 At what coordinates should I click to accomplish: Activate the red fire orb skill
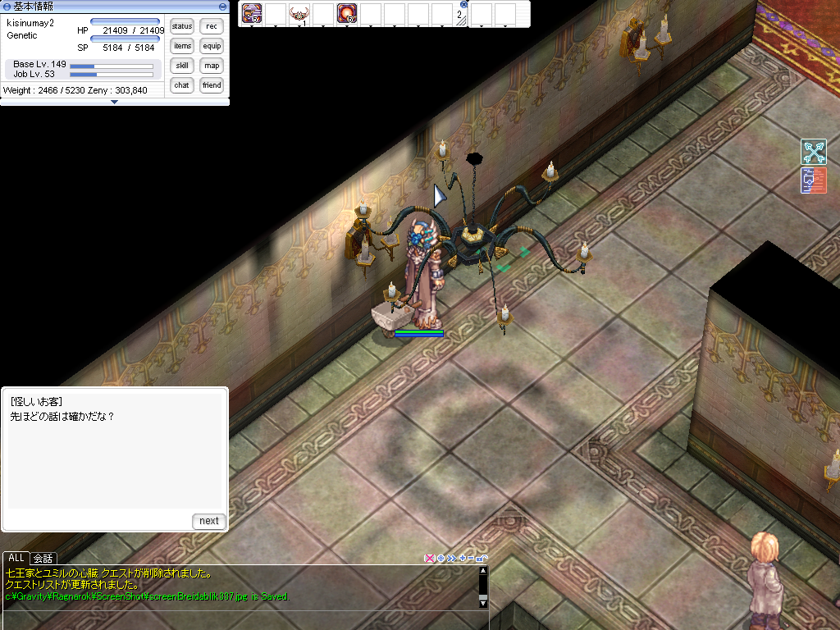click(x=347, y=13)
